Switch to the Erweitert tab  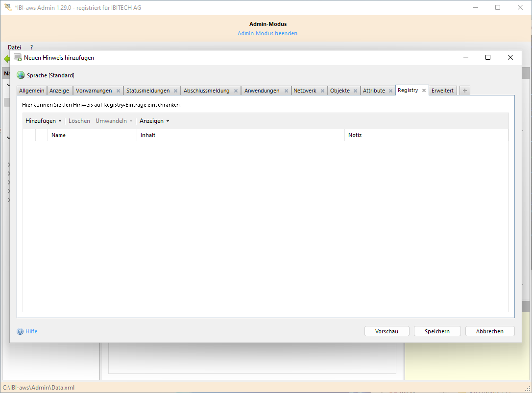pyautogui.click(x=442, y=91)
